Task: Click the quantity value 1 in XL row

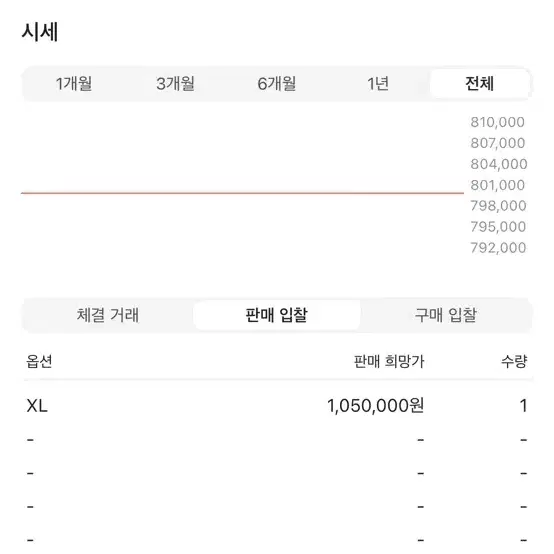Action: tap(524, 406)
